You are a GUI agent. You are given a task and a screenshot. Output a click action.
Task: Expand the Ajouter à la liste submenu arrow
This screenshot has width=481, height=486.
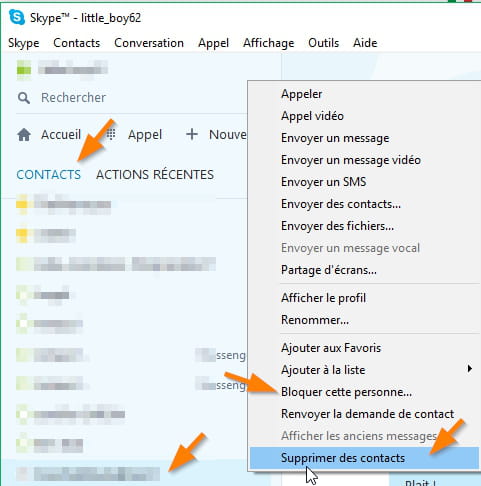(470, 369)
